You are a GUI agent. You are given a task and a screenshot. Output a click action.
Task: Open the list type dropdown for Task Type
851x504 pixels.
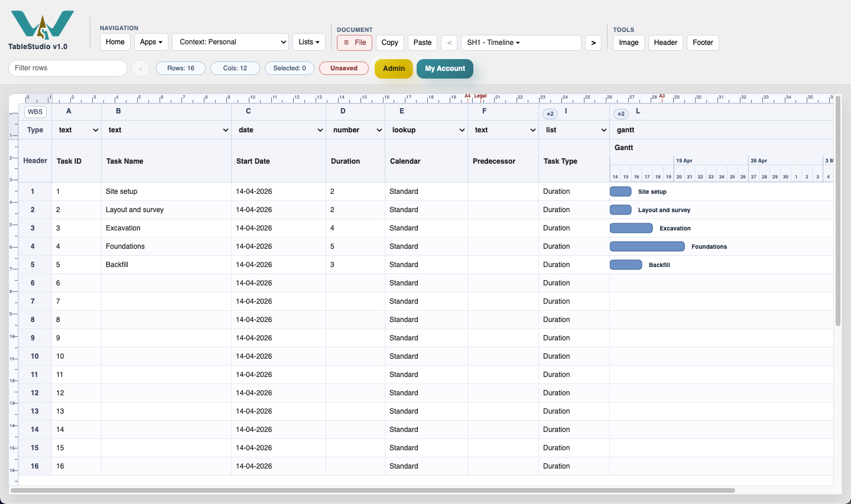pyautogui.click(x=574, y=130)
